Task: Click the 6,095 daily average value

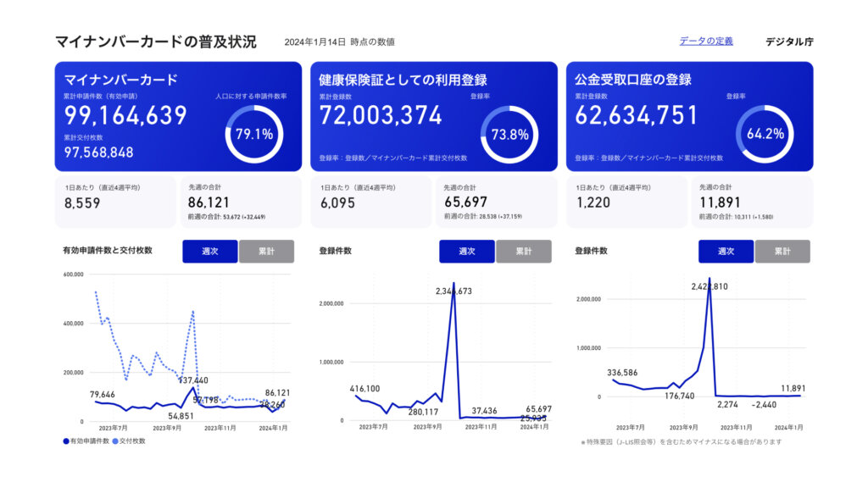Action: 337,203
